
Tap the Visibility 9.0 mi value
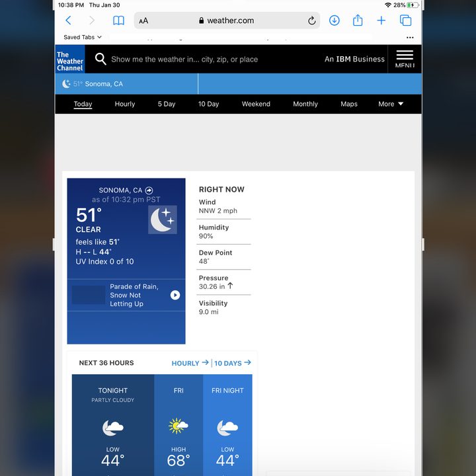click(208, 312)
